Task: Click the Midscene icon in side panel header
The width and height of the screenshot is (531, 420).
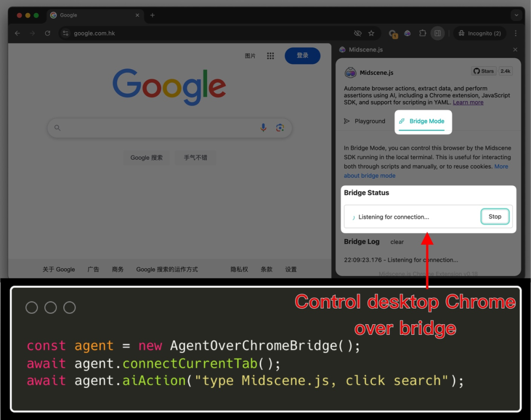Action: point(342,50)
